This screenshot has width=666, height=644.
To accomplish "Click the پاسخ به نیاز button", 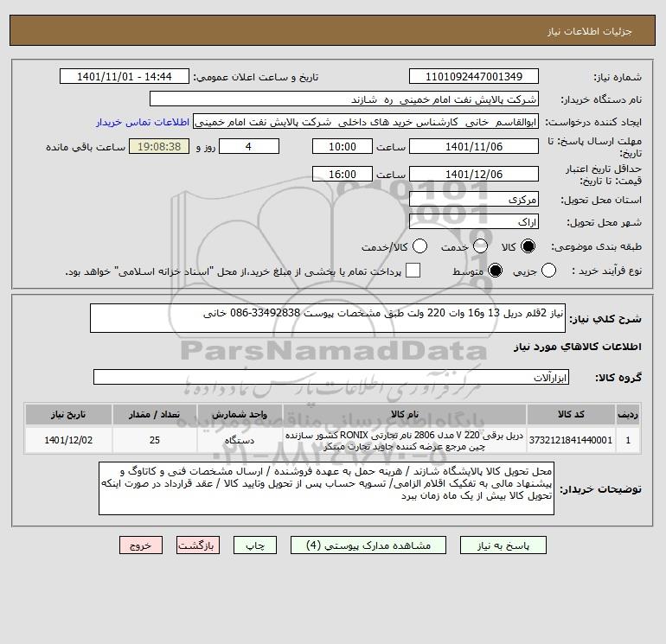I will (503, 545).
